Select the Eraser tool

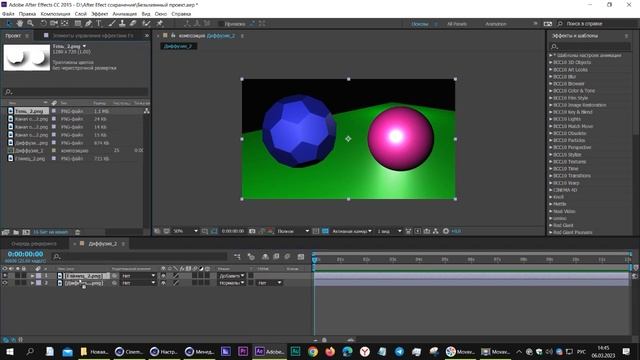click(133, 24)
